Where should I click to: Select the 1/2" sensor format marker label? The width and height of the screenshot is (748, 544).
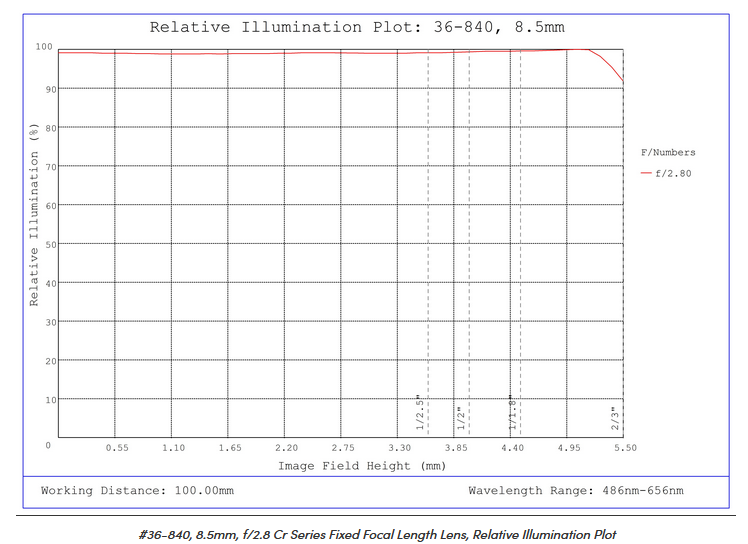pyautogui.click(x=460, y=418)
